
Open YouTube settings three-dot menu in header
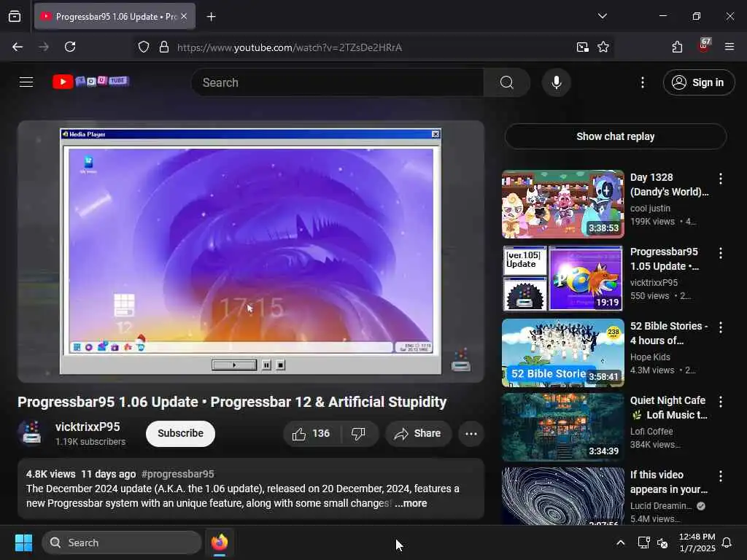point(642,82)
